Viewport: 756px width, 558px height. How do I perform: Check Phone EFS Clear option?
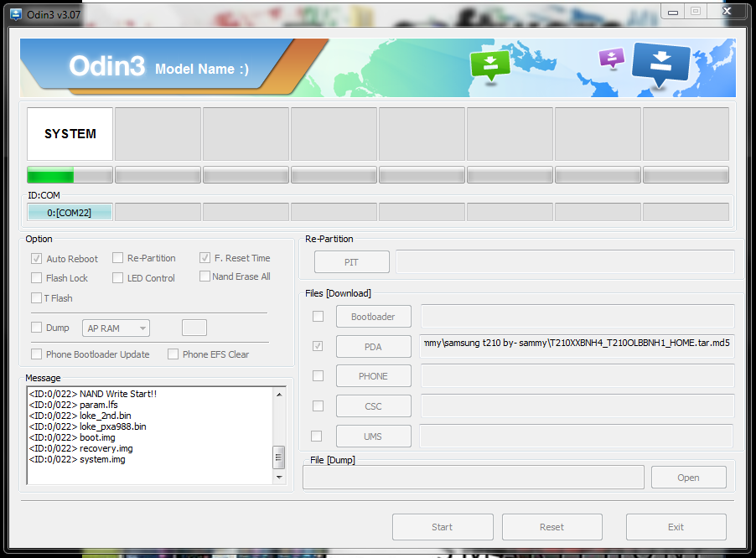point(173,354)
